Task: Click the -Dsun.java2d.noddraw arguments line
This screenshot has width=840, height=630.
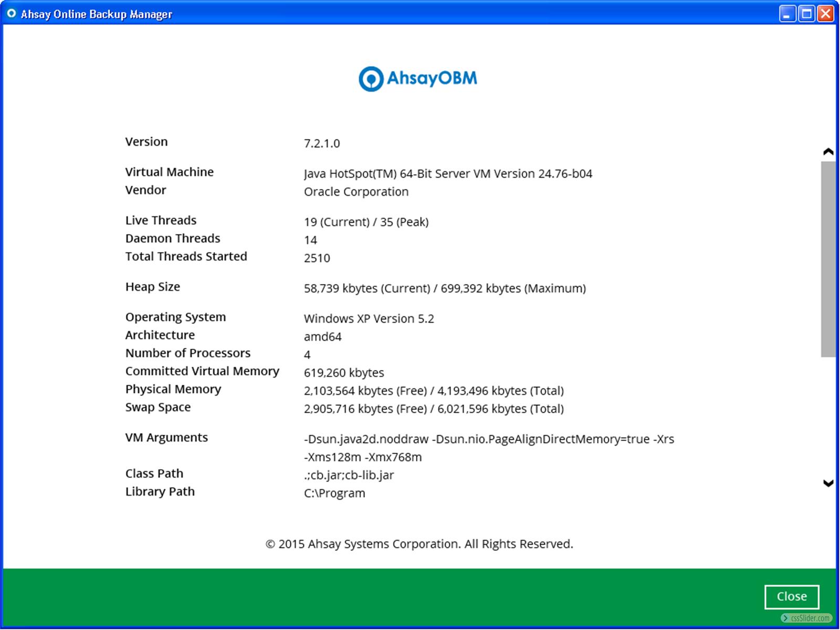Action: pos(489,439)
